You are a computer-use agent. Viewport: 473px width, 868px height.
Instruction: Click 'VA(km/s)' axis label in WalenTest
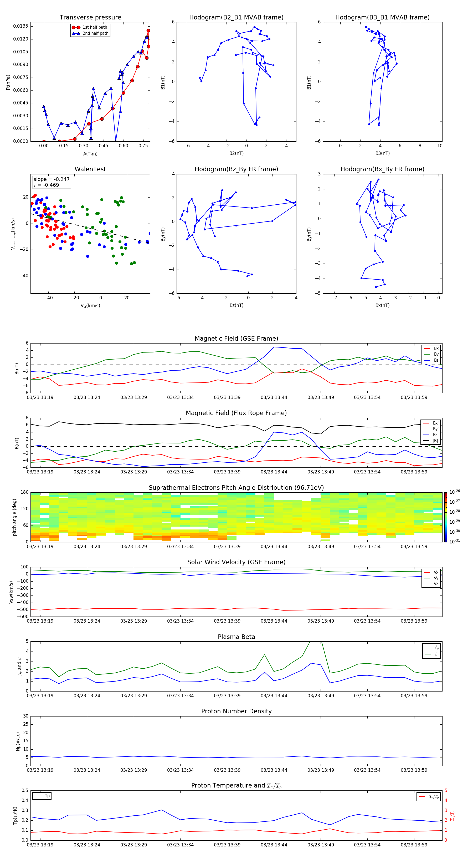pyautogui.click(x=90, y=306)
